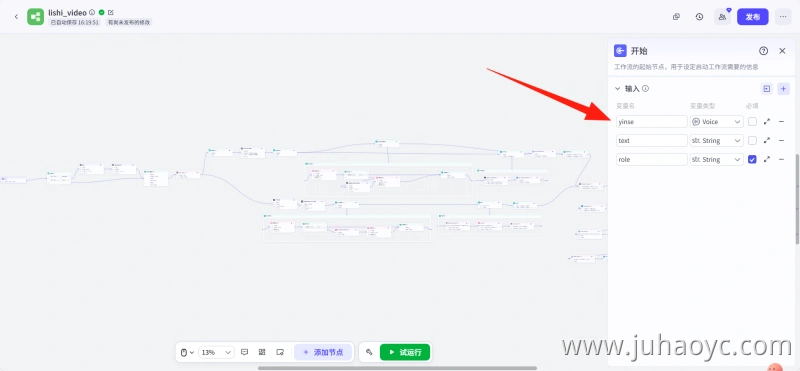This screenshot has width=800, height=371.
Task: Edit the lishi_video workflow name
Action: pos(111,12)
